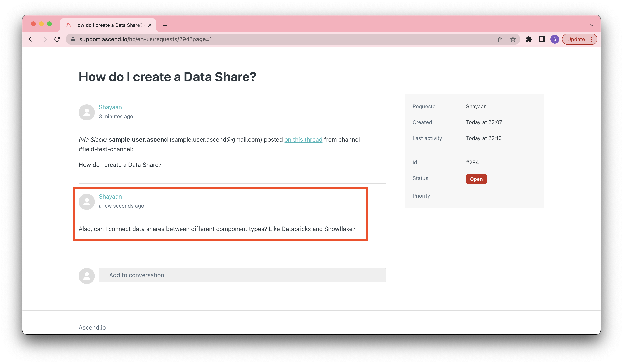Go back to the previous page
The height and width of the screenshot is (364, 623).
tap(31, 39)
